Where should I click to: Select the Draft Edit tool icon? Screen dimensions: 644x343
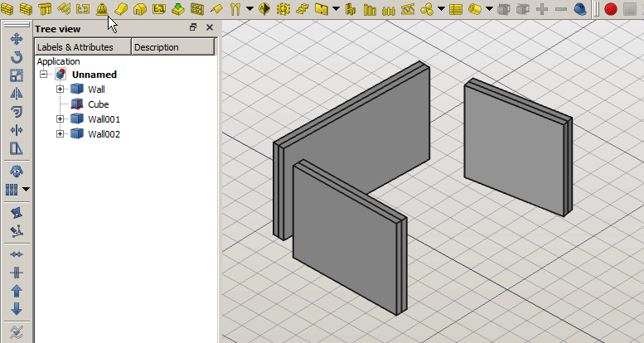pyautogui.click(x=17, y=213)
